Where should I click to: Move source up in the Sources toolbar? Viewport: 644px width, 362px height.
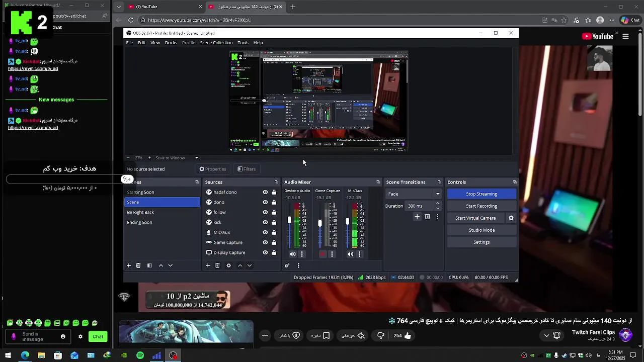240,265
